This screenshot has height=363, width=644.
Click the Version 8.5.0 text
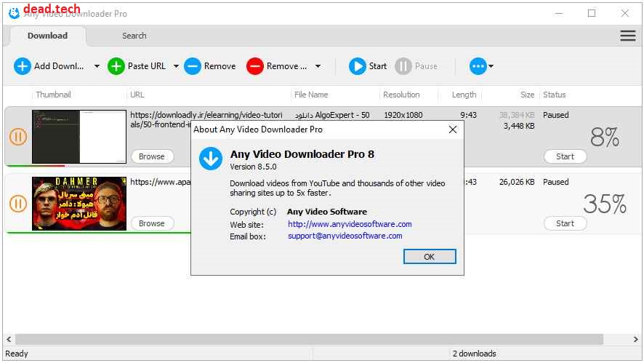point(253,167)
